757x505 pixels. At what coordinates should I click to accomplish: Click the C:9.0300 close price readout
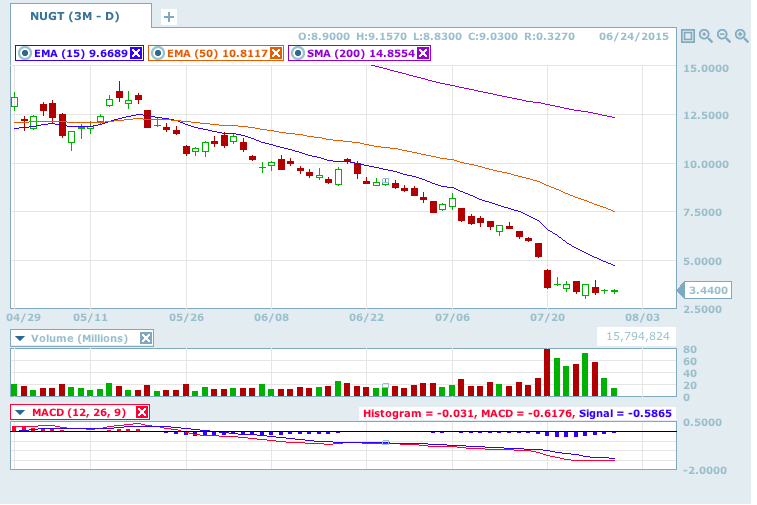tap(493, 36)
